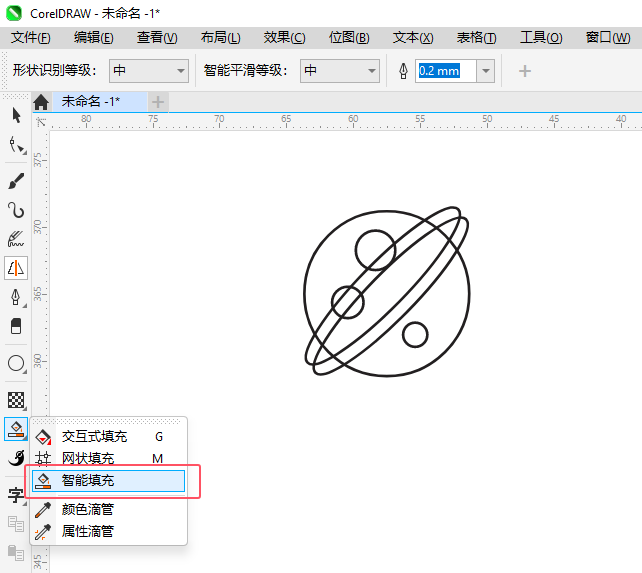The height and width of the screenshot is (573, 642).
Task: Select the Text tool 字
Action: [16, 495]
